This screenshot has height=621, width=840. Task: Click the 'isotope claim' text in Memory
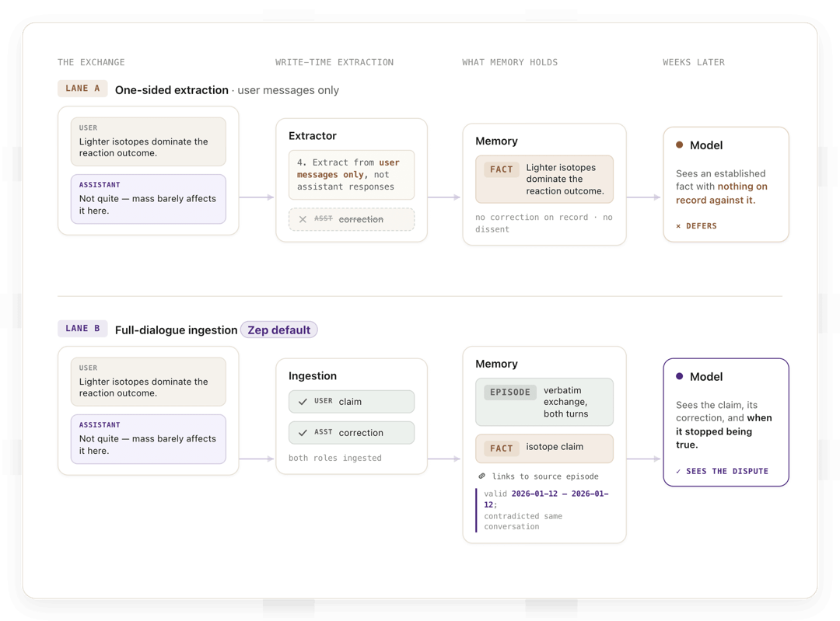555,446
